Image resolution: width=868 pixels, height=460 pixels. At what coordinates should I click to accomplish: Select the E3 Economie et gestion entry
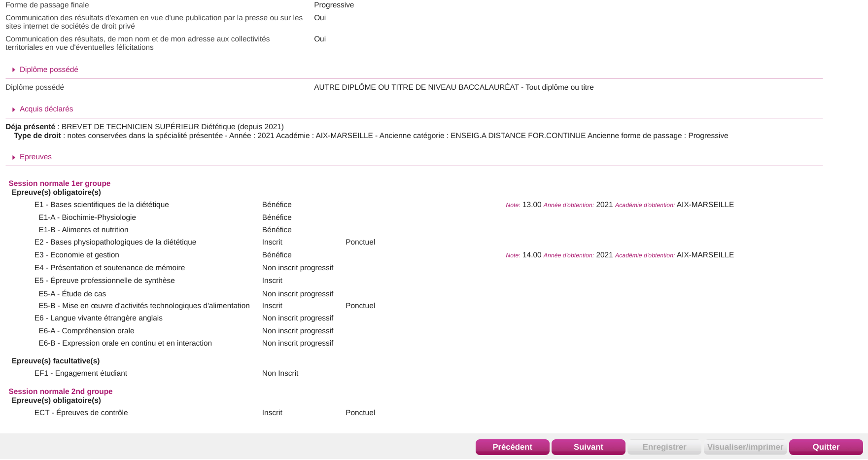(76, 255)
